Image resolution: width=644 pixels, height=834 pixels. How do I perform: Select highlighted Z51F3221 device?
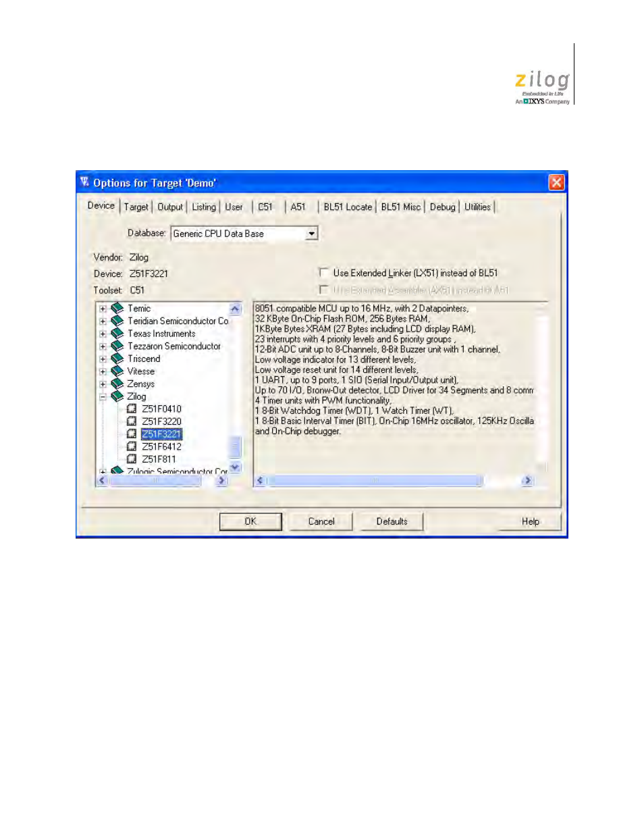coord(162,434)
